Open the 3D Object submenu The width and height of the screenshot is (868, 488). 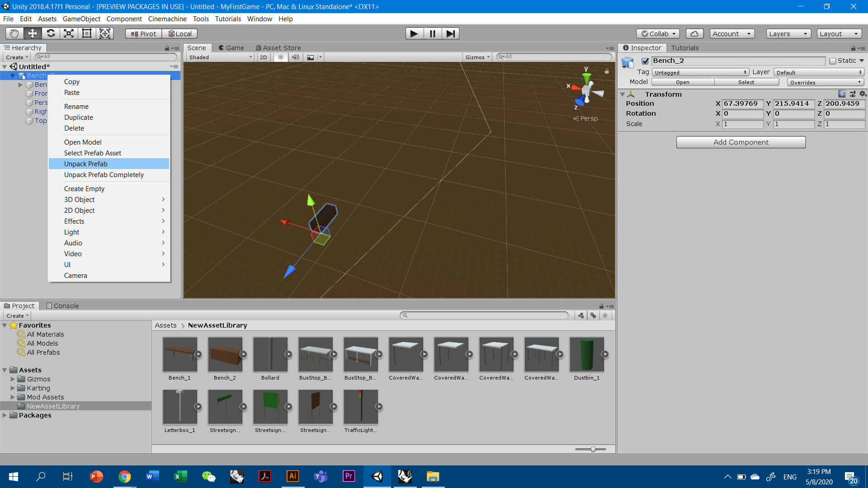click(108, 199)
